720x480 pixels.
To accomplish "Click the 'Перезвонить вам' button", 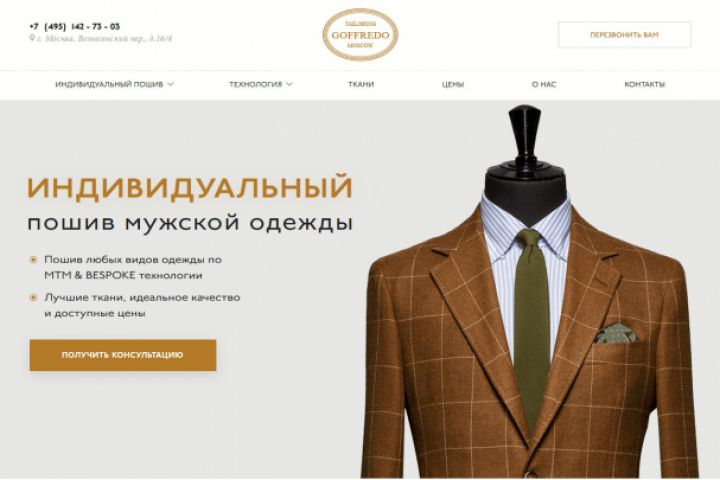I will click(624, 34).
